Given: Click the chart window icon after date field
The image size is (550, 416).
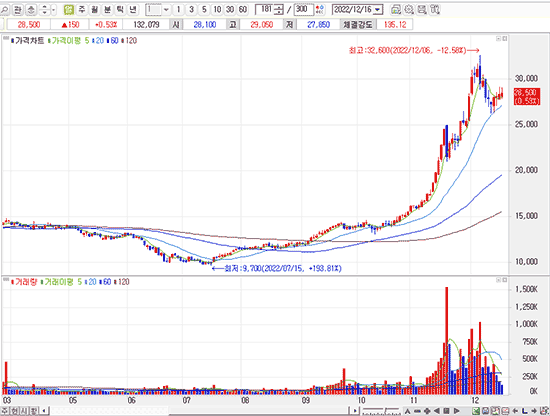Looking at the screenshot, I should pyautogui.click(x=396, y=9).
